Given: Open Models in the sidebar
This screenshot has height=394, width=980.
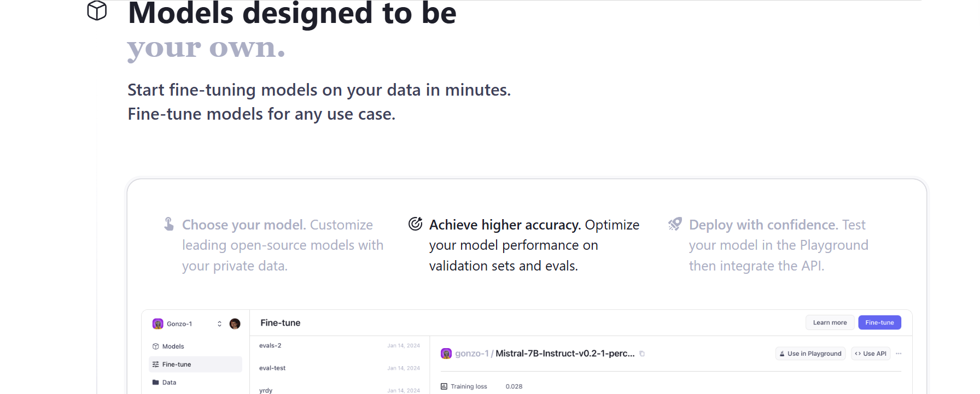Looking at the screenshot, I should coord(173,346).
